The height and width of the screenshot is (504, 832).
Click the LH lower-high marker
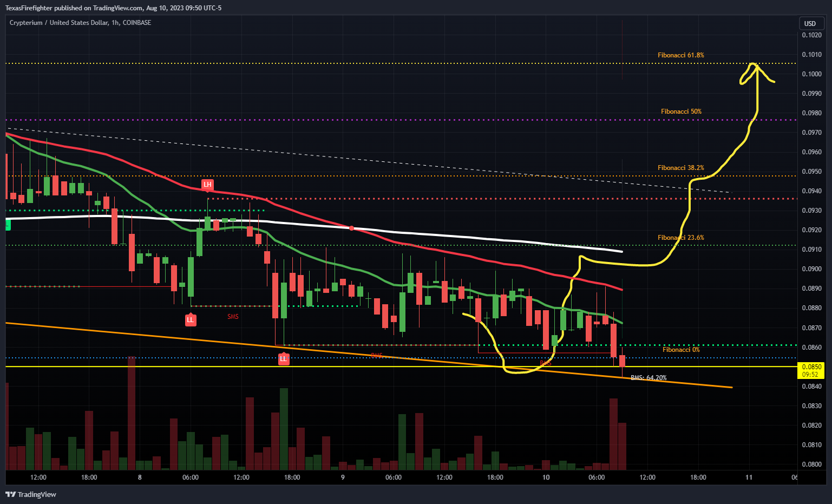(x=207, y=185)
